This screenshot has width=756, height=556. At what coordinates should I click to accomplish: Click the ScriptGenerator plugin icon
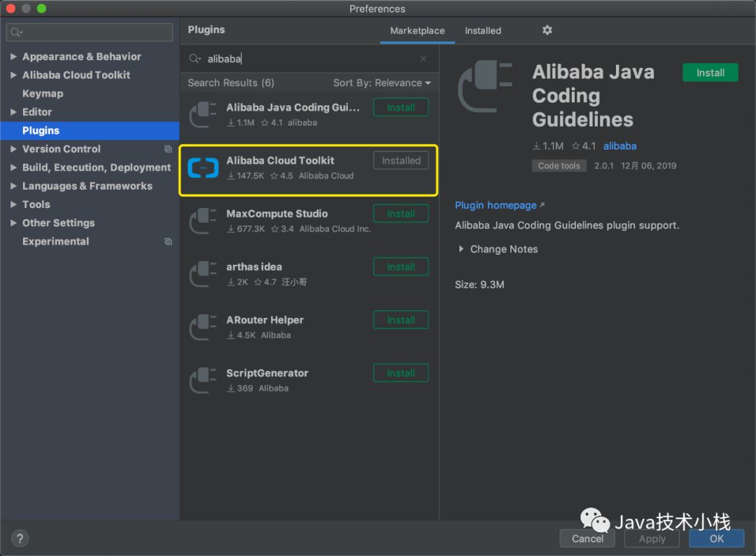(x=203, y=380)
